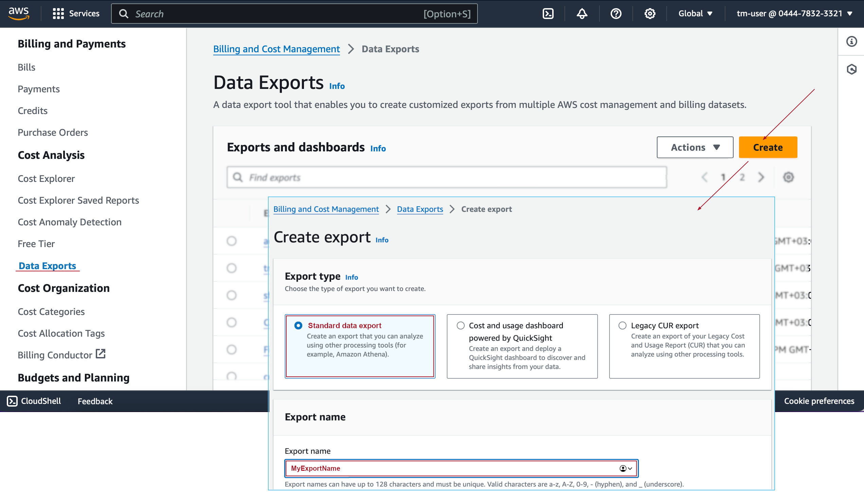Screen dimensions: 864x504
Task: Click the AWS logo home icon
Action: (19, 13)
